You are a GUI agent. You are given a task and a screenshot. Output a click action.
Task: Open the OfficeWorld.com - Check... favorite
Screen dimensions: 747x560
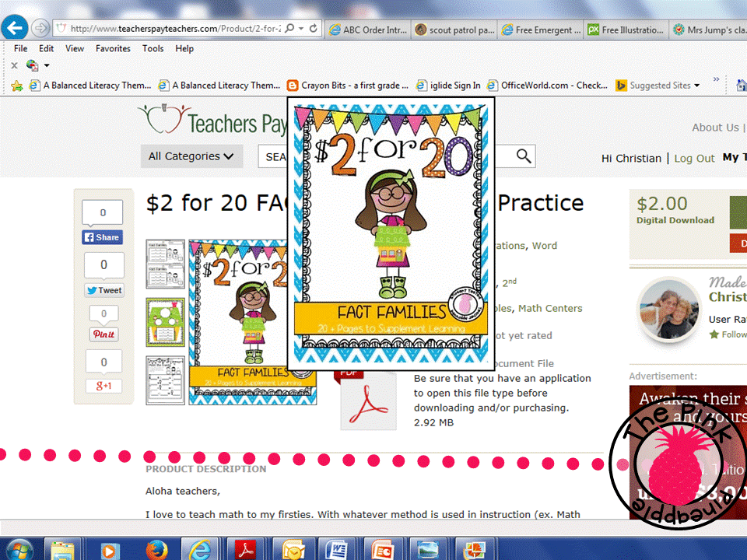pos(547,86)
